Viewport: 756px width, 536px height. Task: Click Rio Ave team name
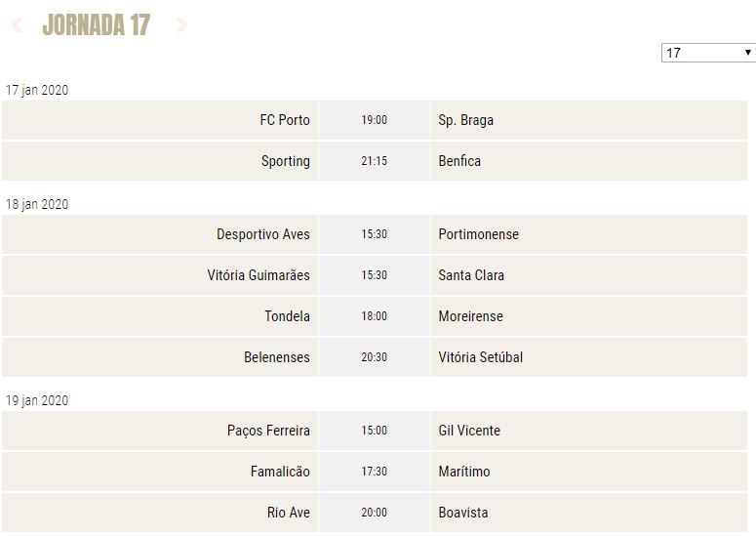(x=289, y=513)
